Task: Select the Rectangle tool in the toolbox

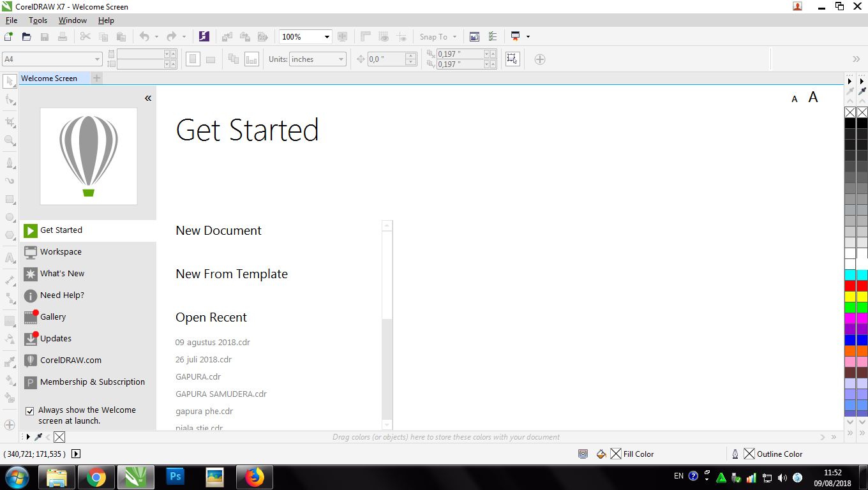Action: coord(10,199)
